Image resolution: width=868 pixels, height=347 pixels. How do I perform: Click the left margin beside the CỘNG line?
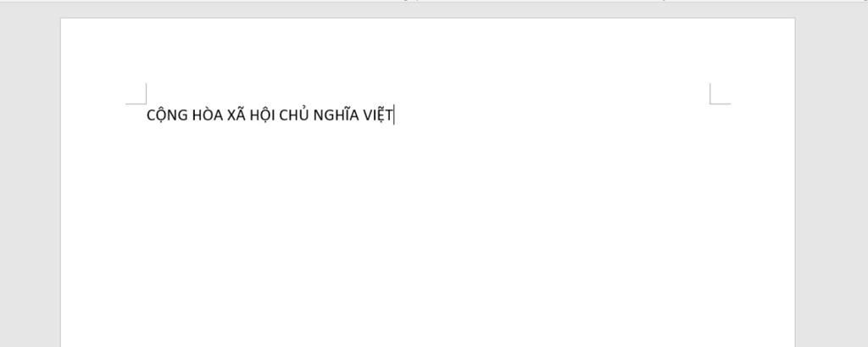(103, 115)
